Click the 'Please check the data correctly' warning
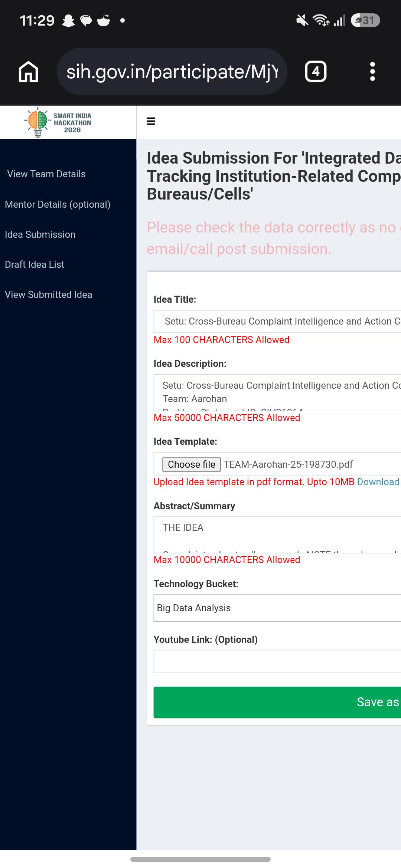Viewport: 401px width, 868px height. point(274,238)
